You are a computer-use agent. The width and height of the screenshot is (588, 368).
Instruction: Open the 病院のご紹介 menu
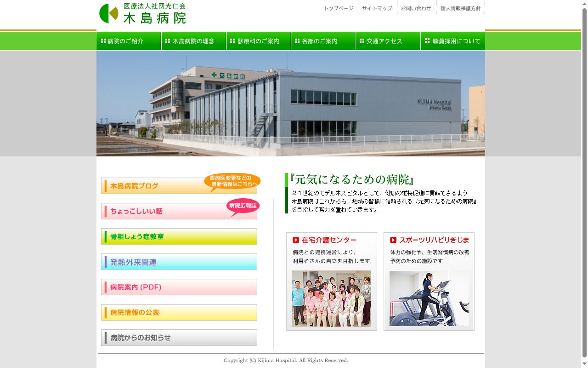[x=129, y=41]
